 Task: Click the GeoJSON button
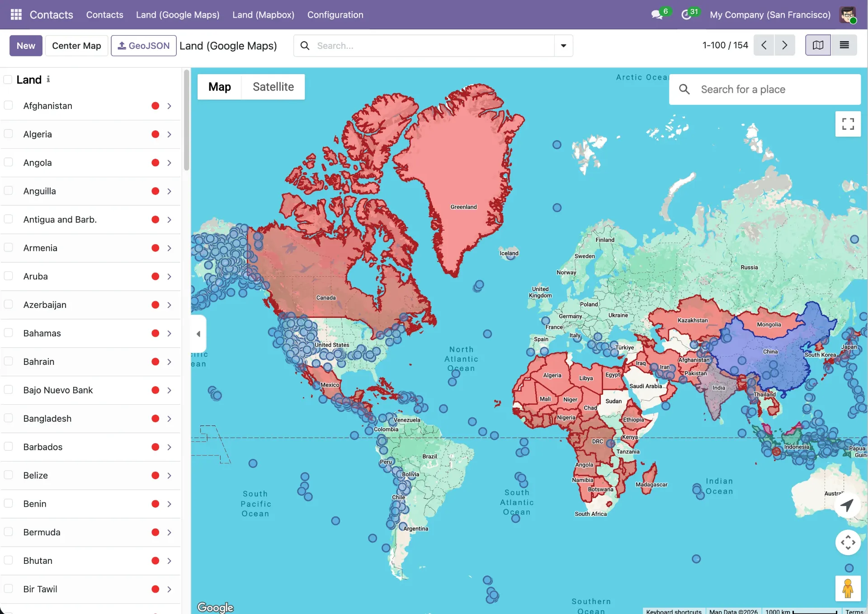(144, 46)
